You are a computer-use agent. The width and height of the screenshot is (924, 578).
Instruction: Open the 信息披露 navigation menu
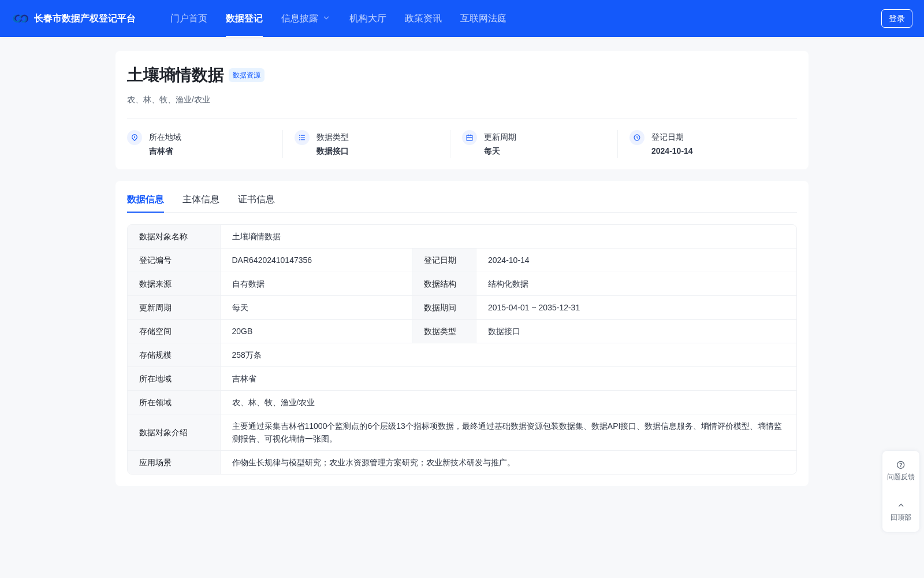[300, 18]
